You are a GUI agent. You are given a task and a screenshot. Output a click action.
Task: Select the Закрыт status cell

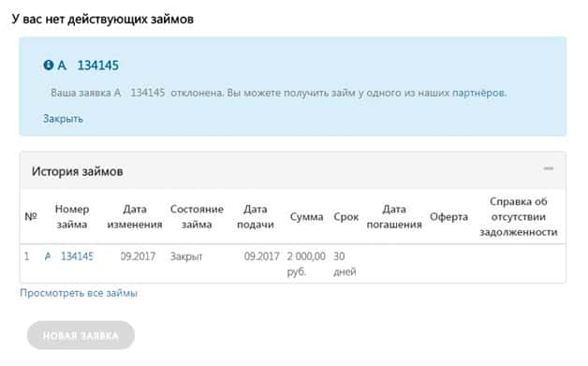[x=186, y=256]
